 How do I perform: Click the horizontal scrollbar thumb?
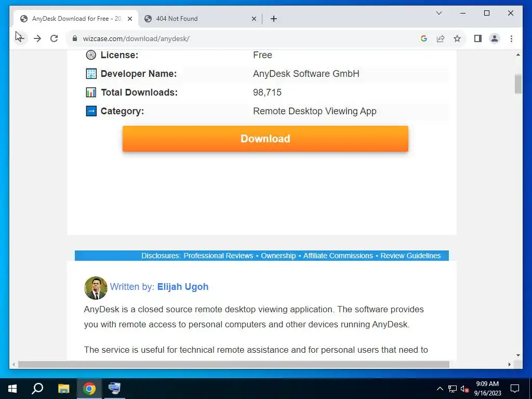[x=234, y=364]
